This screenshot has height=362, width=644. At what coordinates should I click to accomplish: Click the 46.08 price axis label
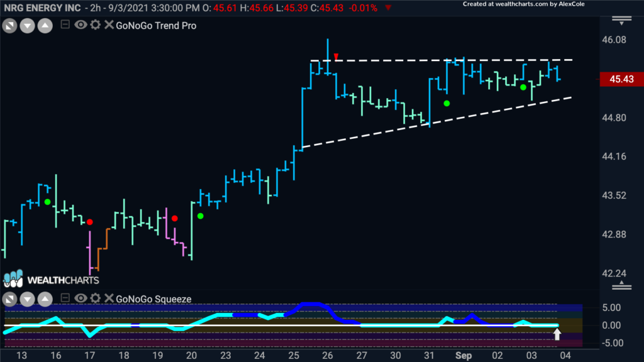click(614, 40)
